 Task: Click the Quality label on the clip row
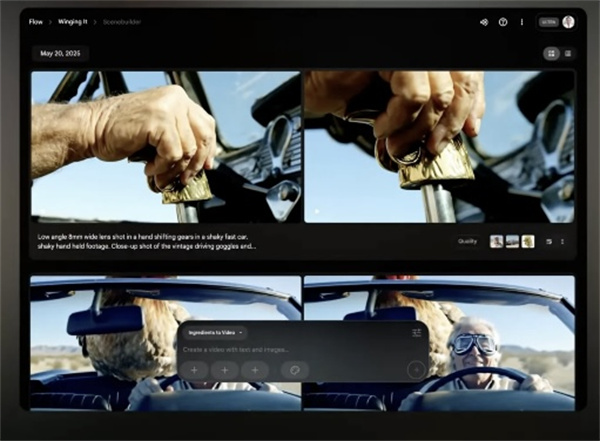(467, 242)
